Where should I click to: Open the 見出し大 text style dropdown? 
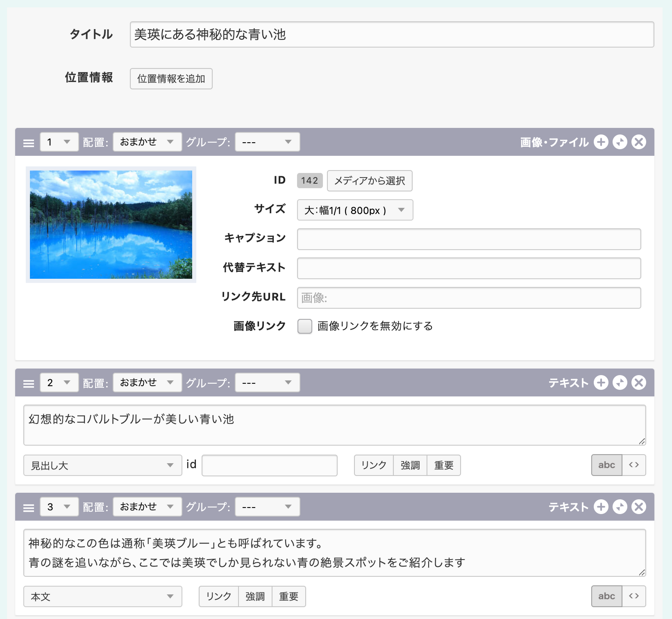(x=102, y=465)
